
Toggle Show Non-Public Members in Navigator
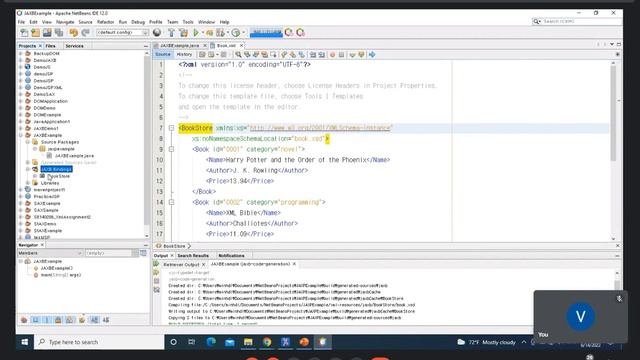[58, 320]
